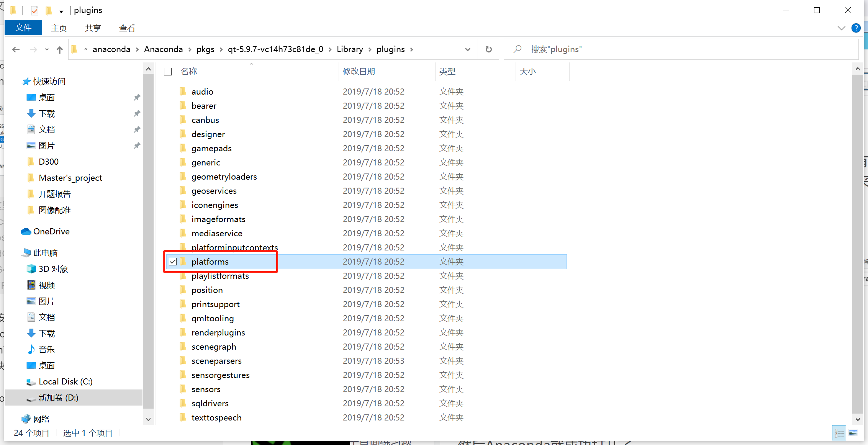Toggle the select all checkbox in header
Viewport: 868px width, 445px height.
coord(168,72)
